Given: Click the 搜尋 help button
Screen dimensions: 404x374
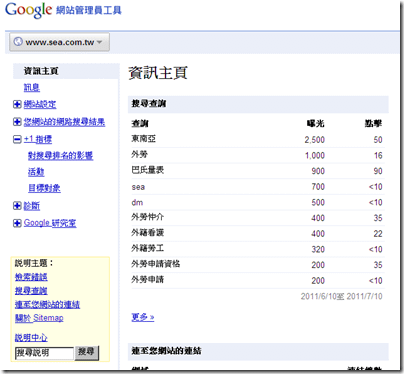Looking at the screenshot, I should pyautogui.click(x=87, y=353).
